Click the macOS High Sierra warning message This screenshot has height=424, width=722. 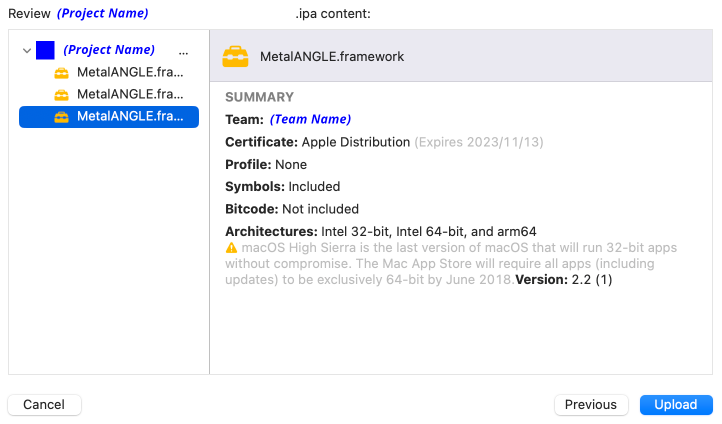[451, 264]
